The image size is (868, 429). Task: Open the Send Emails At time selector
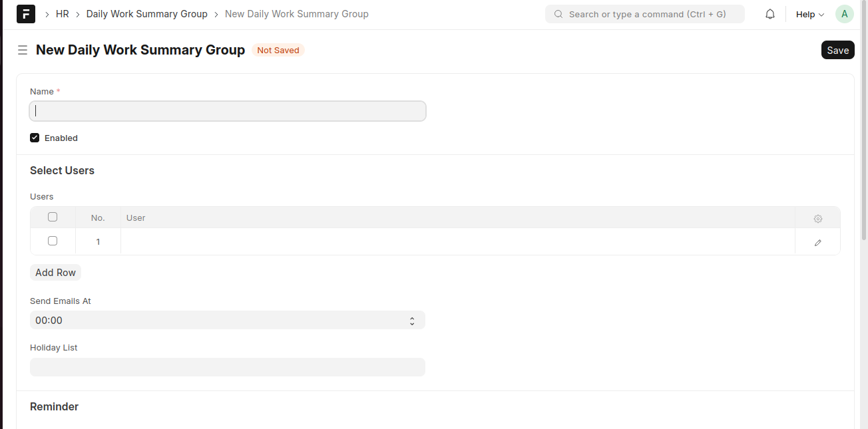(x=220, y=321)
